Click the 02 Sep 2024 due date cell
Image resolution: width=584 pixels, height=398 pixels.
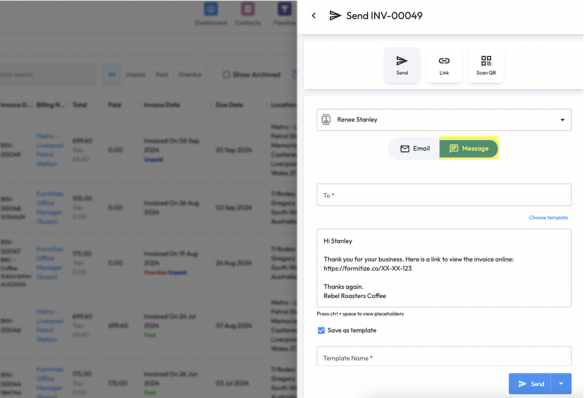pyautogui.click(x=234, y=207)
